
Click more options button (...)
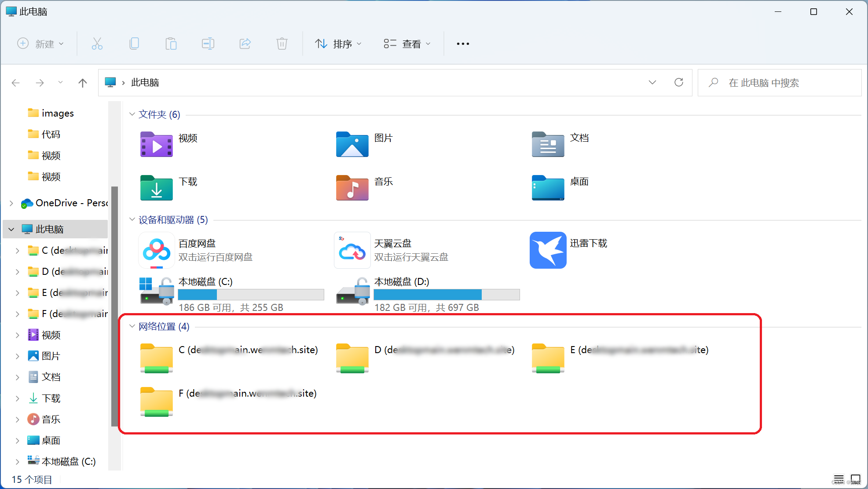point(463,43)
